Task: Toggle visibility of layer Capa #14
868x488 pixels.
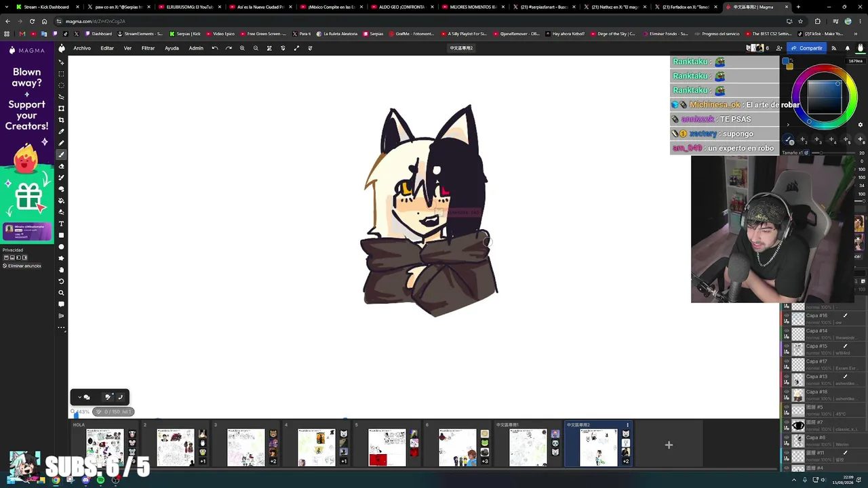Action: click(787, 331)
